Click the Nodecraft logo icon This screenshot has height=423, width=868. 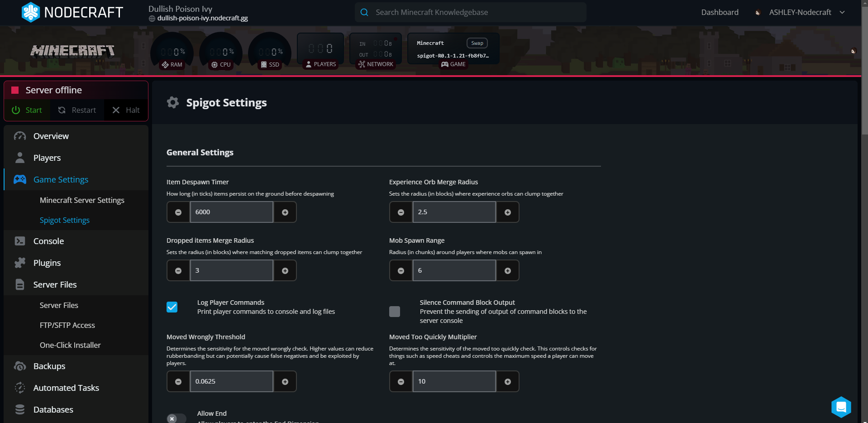pyautogui.click(x=31, y=12)
